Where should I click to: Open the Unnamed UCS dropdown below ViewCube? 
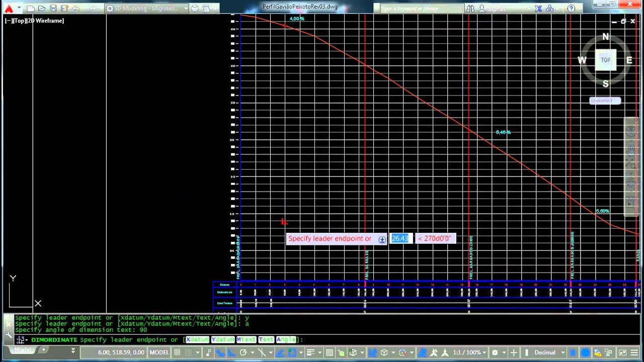click(x=605, y=101)
